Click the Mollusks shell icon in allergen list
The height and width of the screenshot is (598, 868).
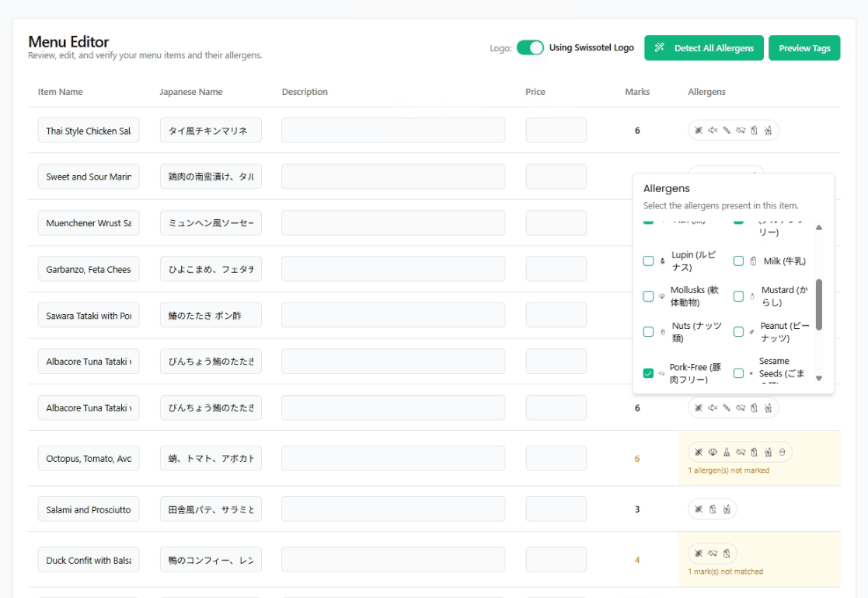[x=661, y=296]
